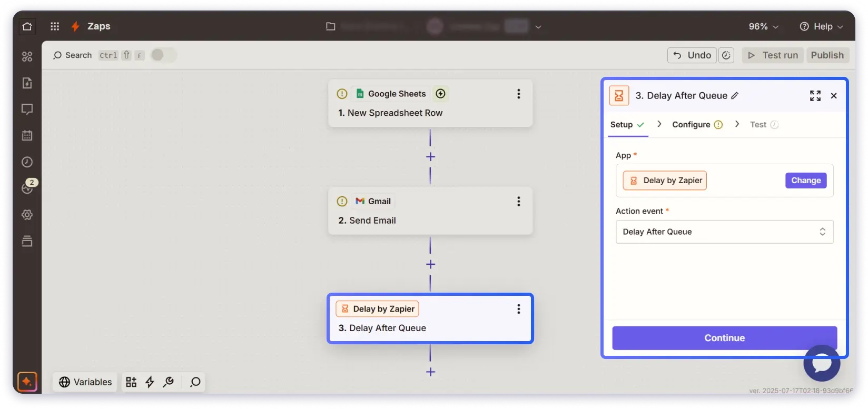868x409 pixels.
Task: Add step between Google Sheets and Gmail
Action: (430, 157)
